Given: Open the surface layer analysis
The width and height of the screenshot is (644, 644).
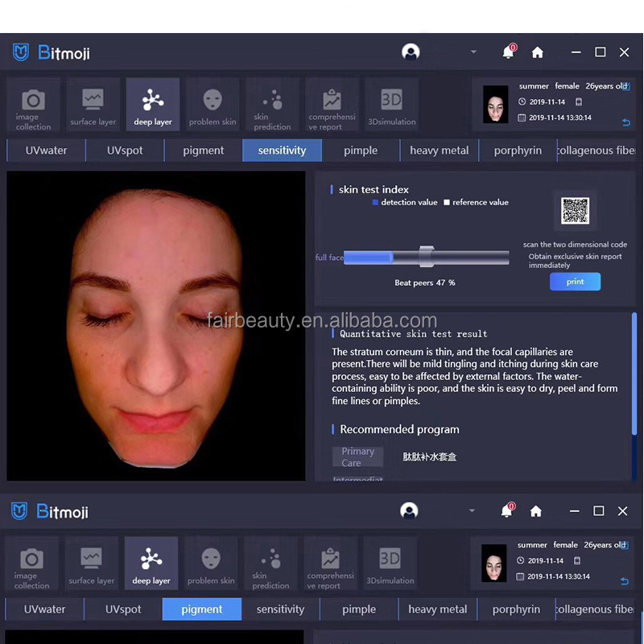Looking at the screenshot, I should click(x=93, y=104).
